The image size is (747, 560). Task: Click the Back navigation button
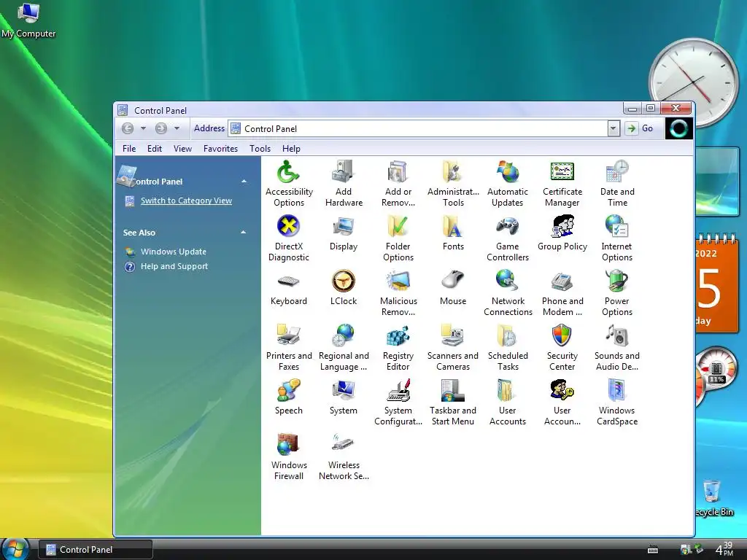tap(127, 128)
